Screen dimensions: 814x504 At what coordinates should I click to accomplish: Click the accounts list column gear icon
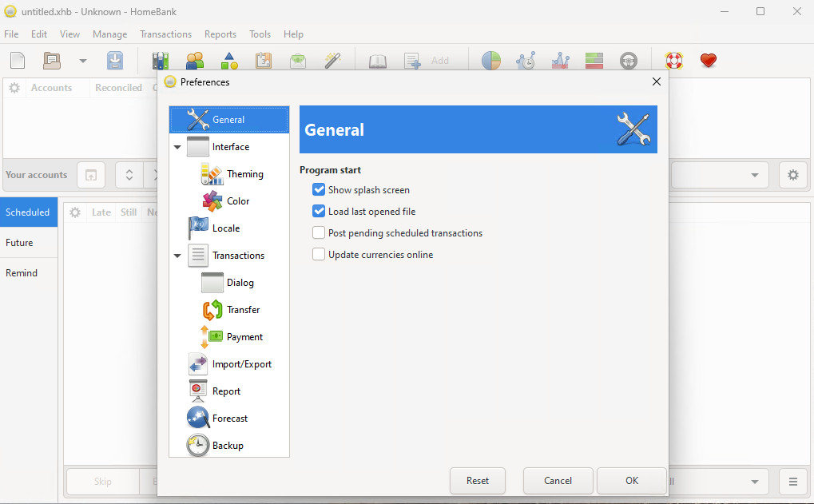point(14,88)
